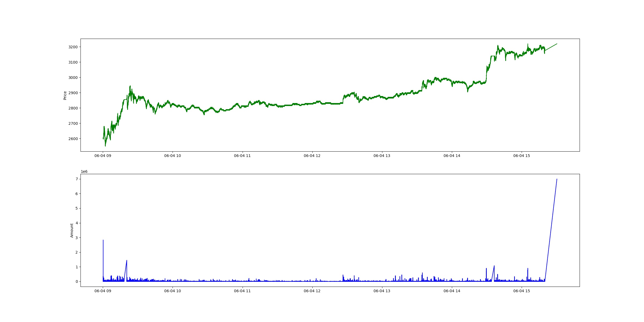Click the 2900 tick on Price axis
The width and height of the screenshot is (644, 322).
tap(73, 93)
